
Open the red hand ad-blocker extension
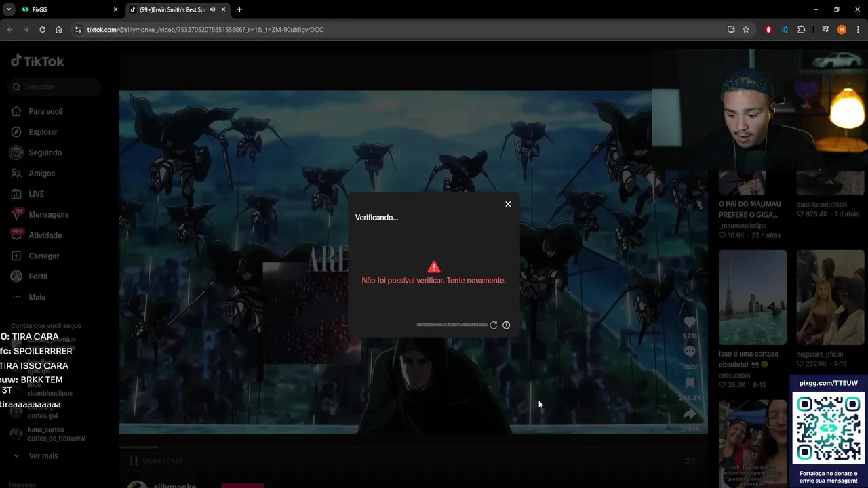(x=768, y=30)
